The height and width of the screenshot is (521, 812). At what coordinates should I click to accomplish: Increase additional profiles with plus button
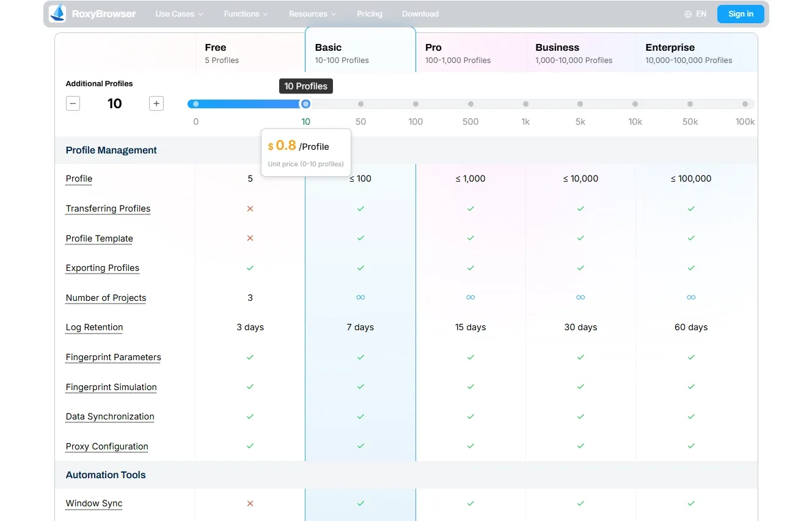click(x=156, y=103)
